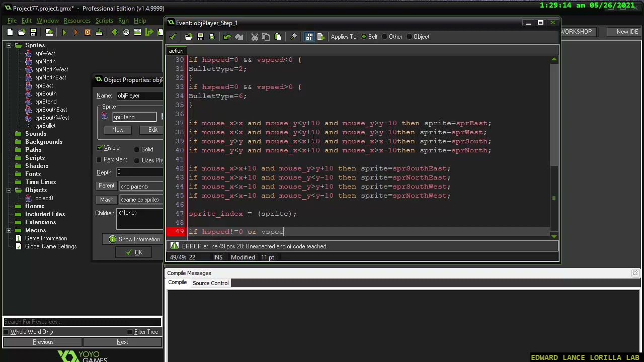The image size is (644, 362).
Task: Click the Mask button
Action: click(x=106, y=199)
